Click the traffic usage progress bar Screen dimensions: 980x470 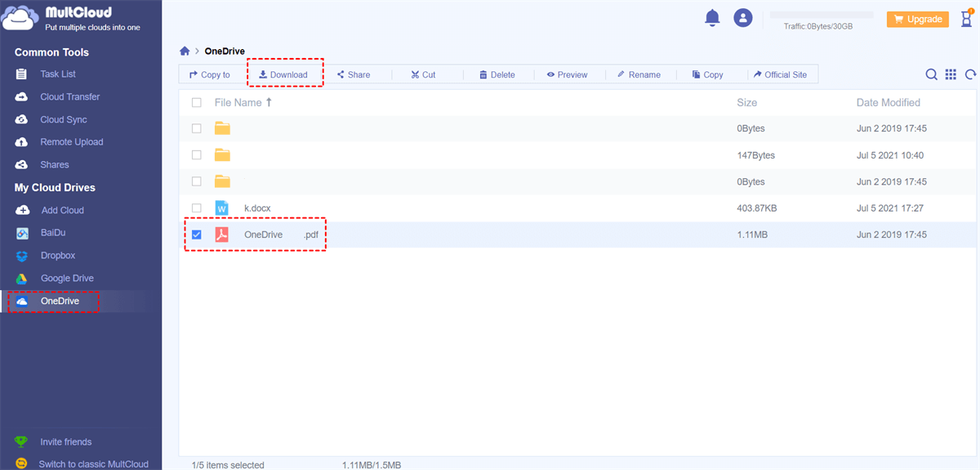point(822,15)
